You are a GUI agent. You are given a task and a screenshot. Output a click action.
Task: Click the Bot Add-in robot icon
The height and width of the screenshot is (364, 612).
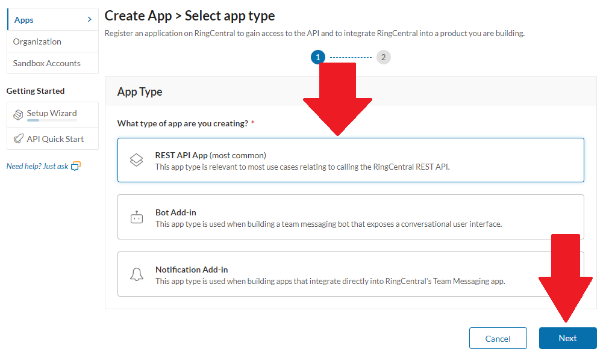137,217
